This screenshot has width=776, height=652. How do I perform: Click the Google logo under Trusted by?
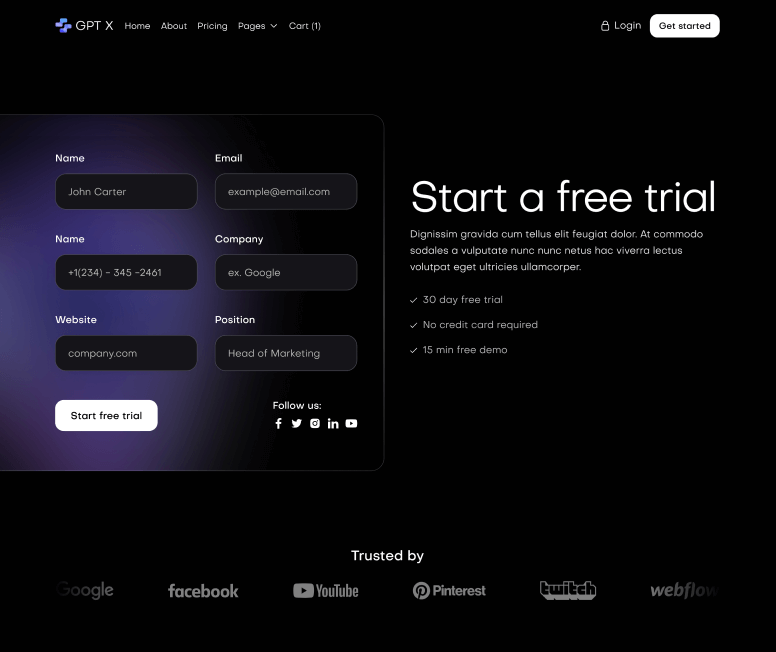(x=85, y=590)
